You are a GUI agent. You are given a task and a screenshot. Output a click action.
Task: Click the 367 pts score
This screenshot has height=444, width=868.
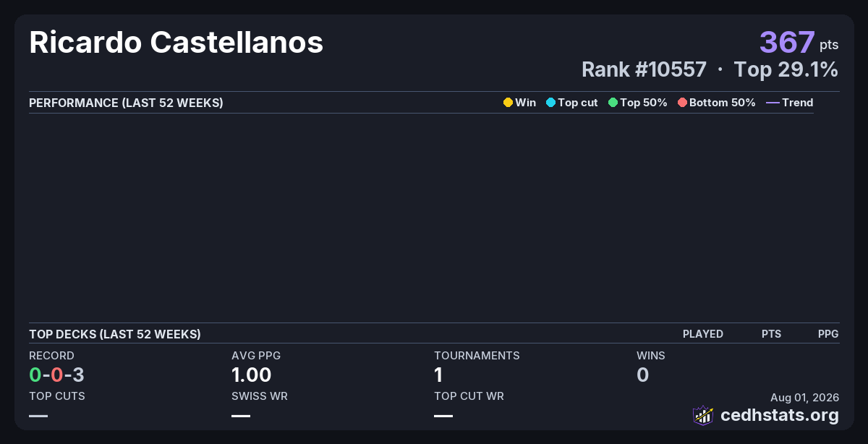[799, 43]
